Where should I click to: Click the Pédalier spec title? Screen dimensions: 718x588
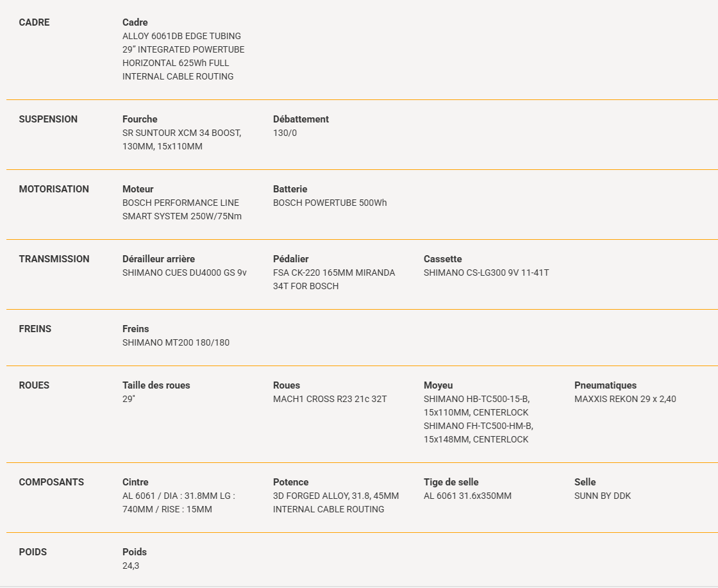coord(291,259)
